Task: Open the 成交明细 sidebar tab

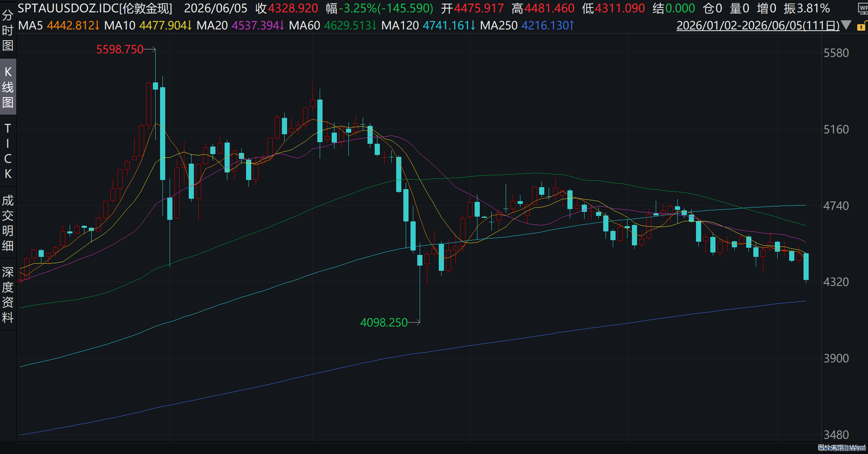Action: pyautogui.click(x=8, y=223)
